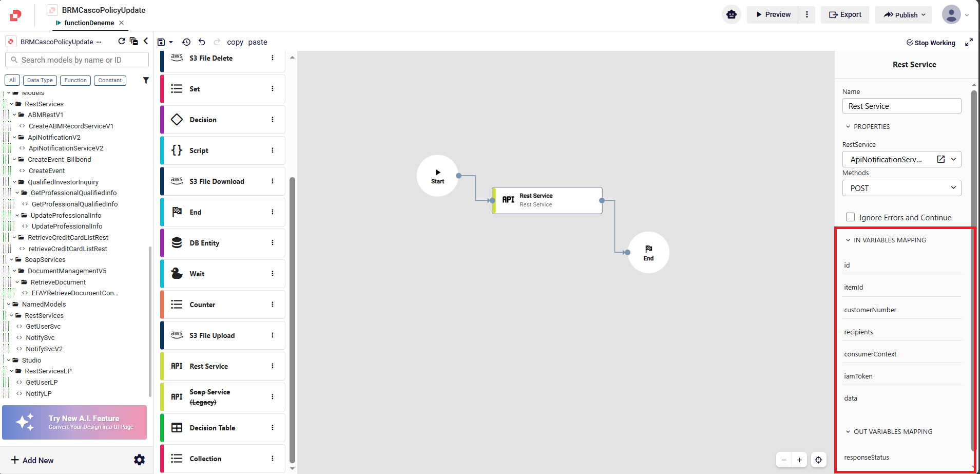Image resolution: width=980 pixels, height=474 pixels.
Task: Open the RestService dropdown
Action: tap(953, 159)
